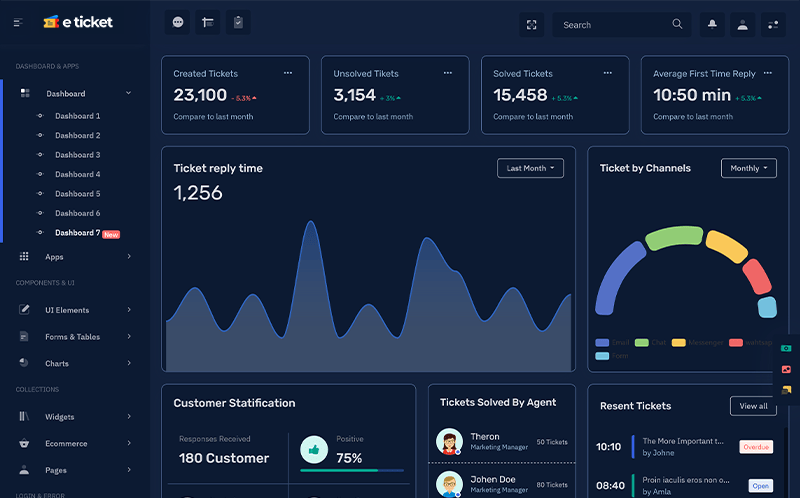Image resolution: width=800 pixels, height=498 pixels.
Task: Collapse sidebar with hamburger menu icon
Action: [18, 22]
